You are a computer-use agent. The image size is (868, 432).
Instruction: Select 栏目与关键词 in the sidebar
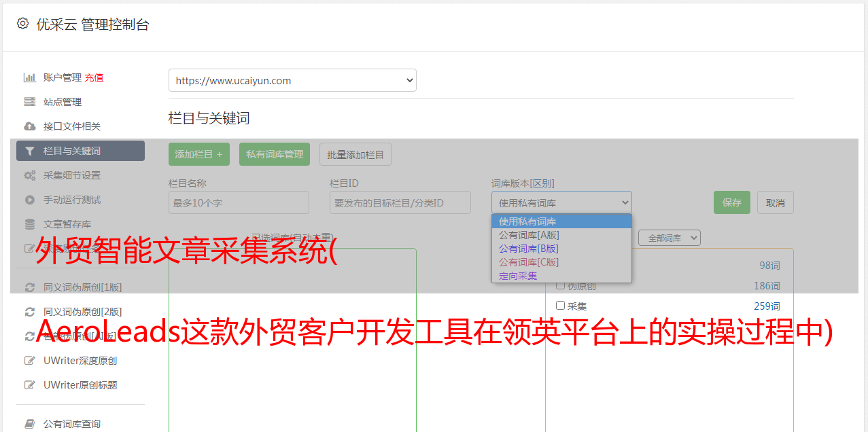(x=80, y=151)
